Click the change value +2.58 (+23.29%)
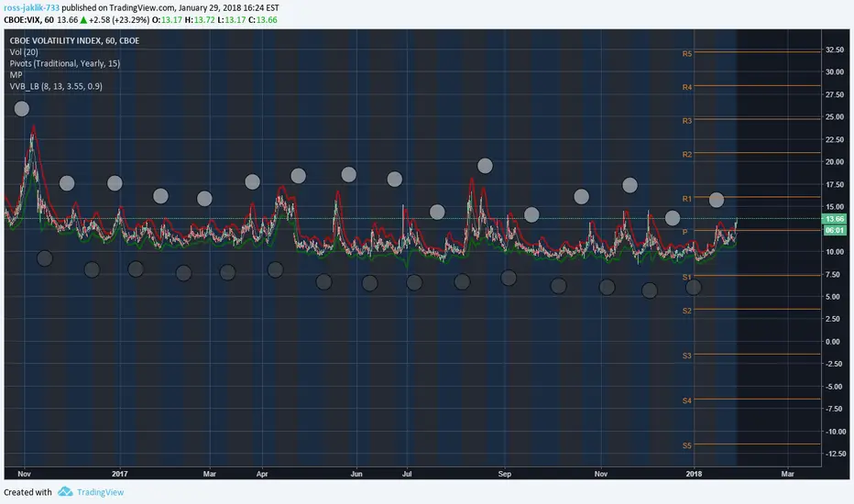Screen dimensions: 854x504 [119, 20]
